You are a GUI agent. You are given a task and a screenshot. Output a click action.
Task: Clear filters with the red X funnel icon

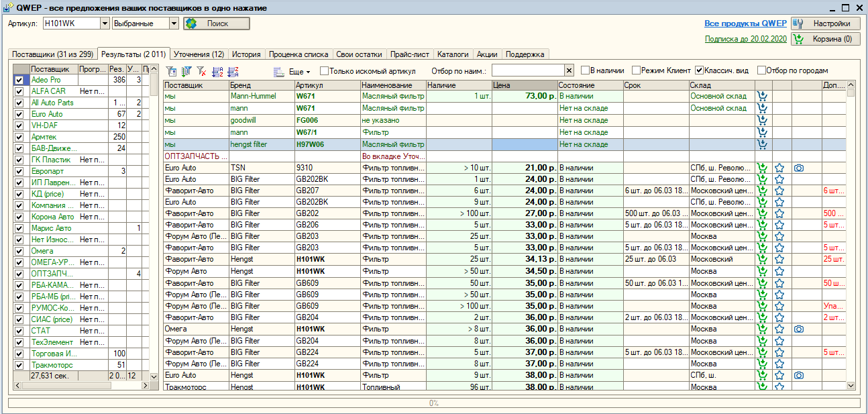click(x=202, y=71)
